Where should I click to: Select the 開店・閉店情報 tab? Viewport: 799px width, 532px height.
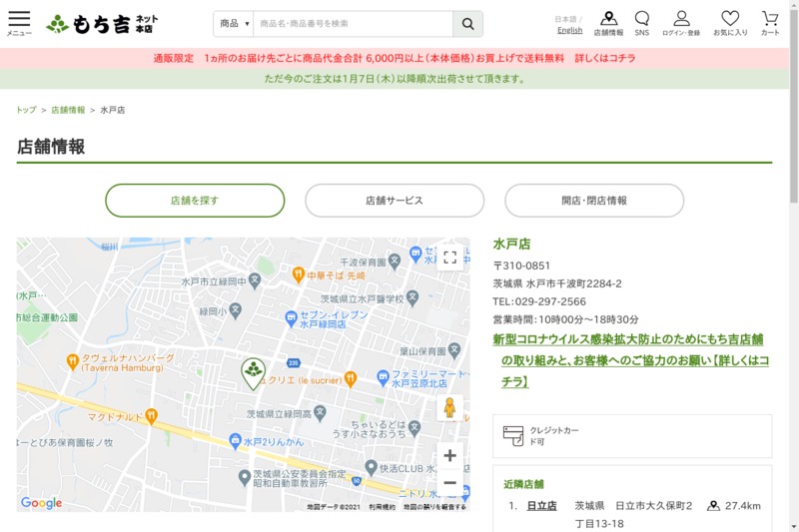(x=594, y=201)
